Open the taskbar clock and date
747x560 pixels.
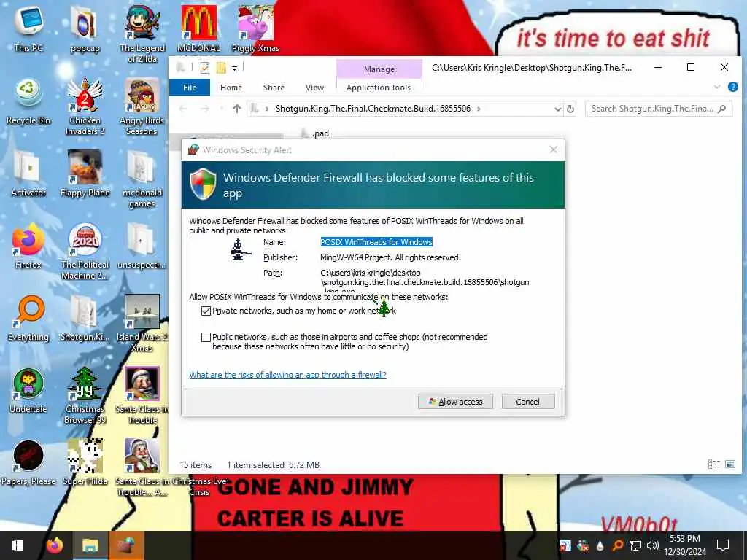click(x=685, y=545)
